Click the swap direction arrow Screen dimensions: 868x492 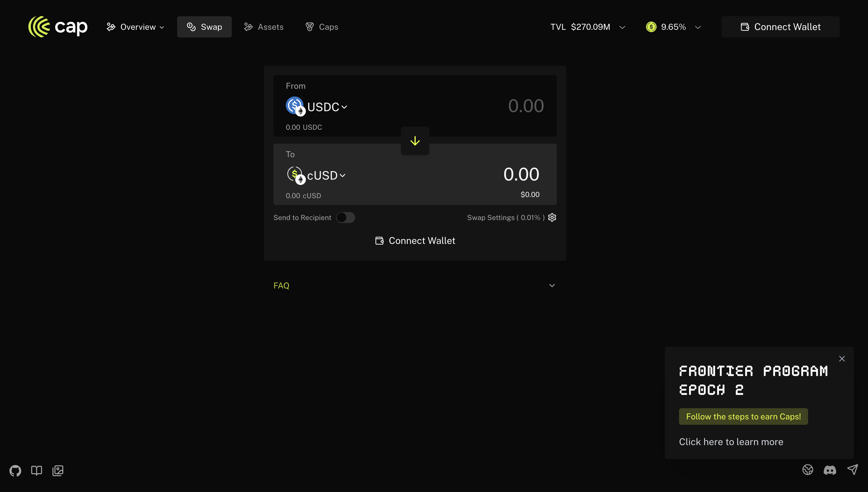pyautogui.click(x=415, y=141)
